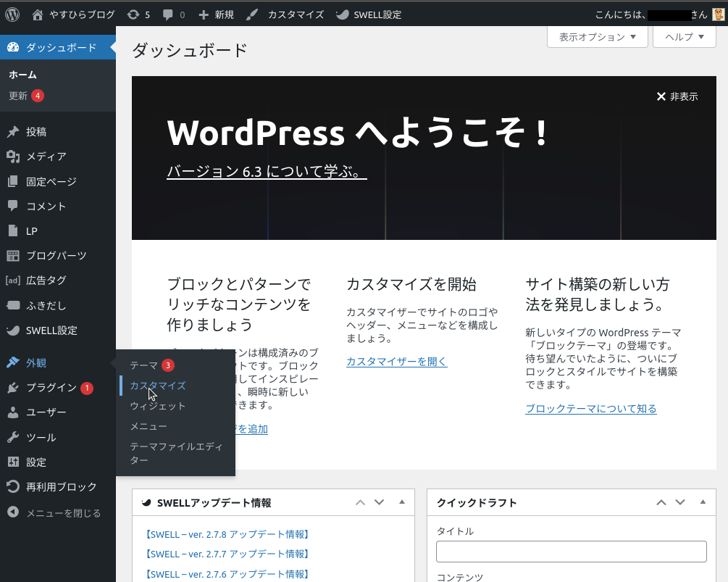The image size is (728, 582).
Task: Open SWELL ver. 2.7.7 アップデート情報 link
Action: (x=227, y=554)
